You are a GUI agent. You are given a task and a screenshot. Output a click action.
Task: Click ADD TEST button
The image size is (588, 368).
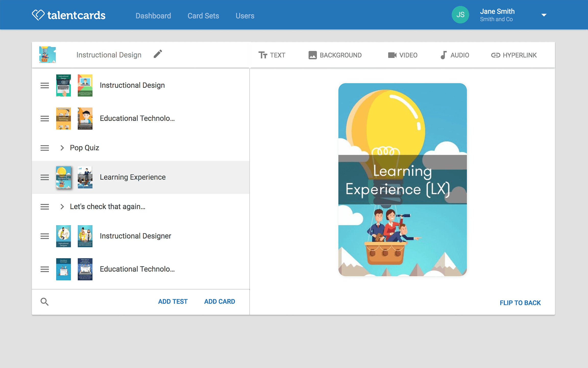tap(173, 302)
